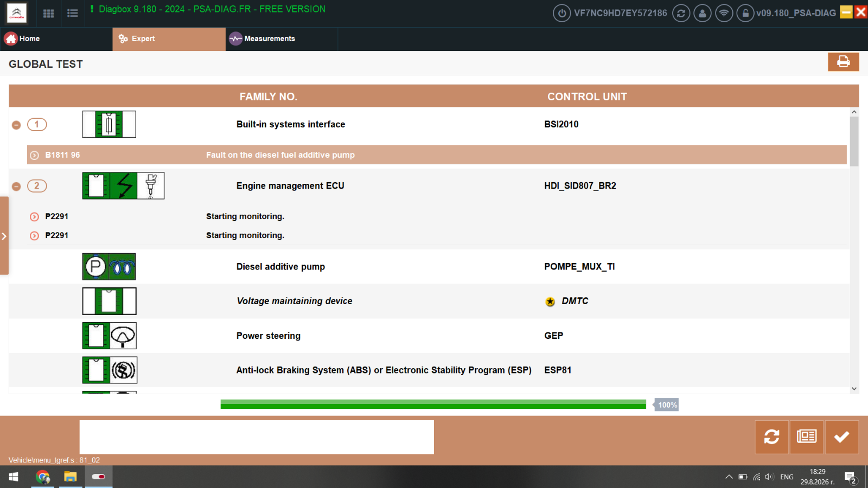Click the BSI2010 control unit name
The height and width of the screenshot is (488, 868).
pos(561,124)
